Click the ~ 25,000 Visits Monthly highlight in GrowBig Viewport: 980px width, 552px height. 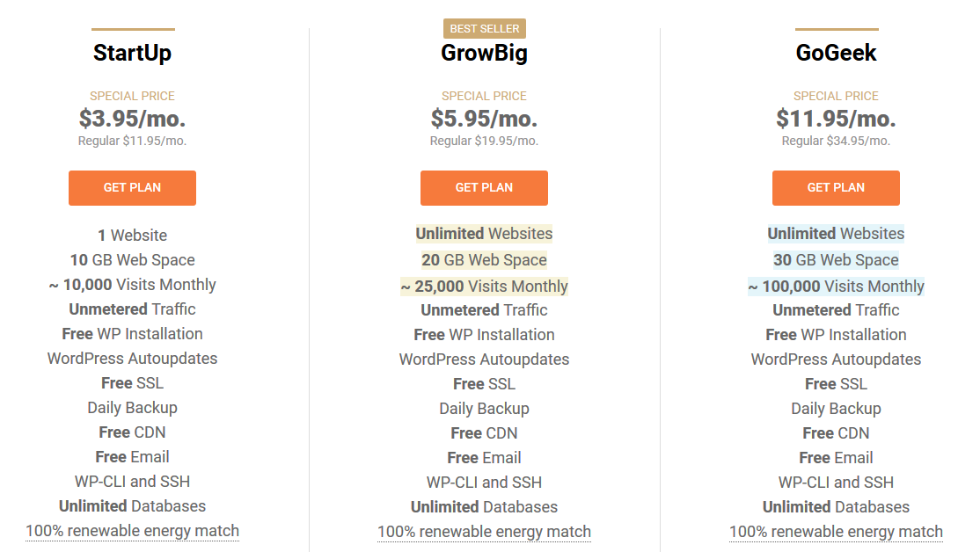[484, 286]
